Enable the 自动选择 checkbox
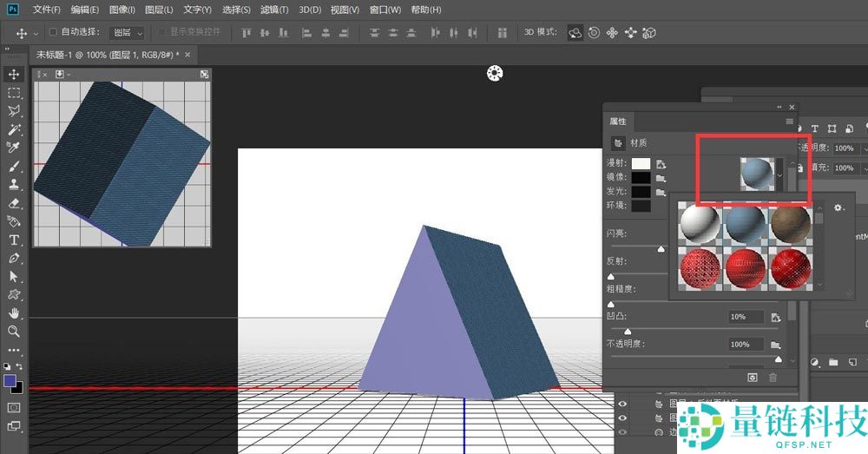868x454 pixels. point(53,32)
